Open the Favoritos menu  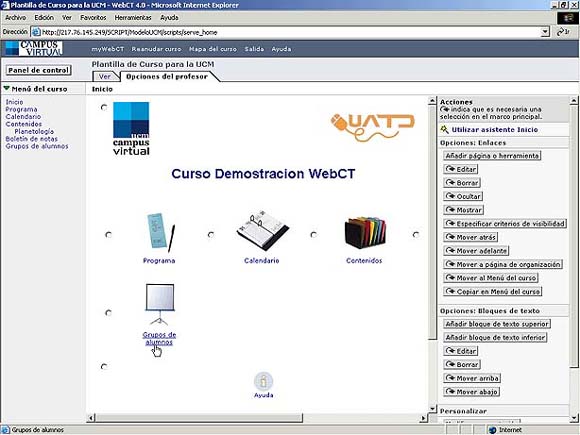coord(93,17)
